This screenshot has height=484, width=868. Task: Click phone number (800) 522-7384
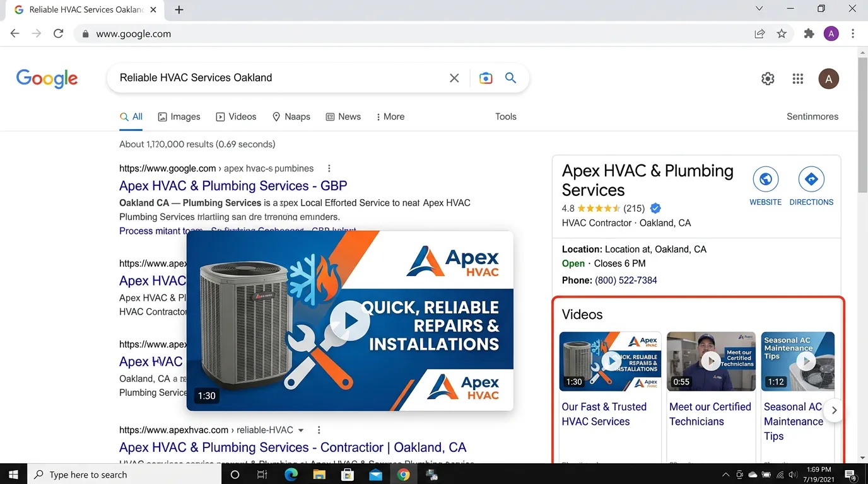[626, 280]
